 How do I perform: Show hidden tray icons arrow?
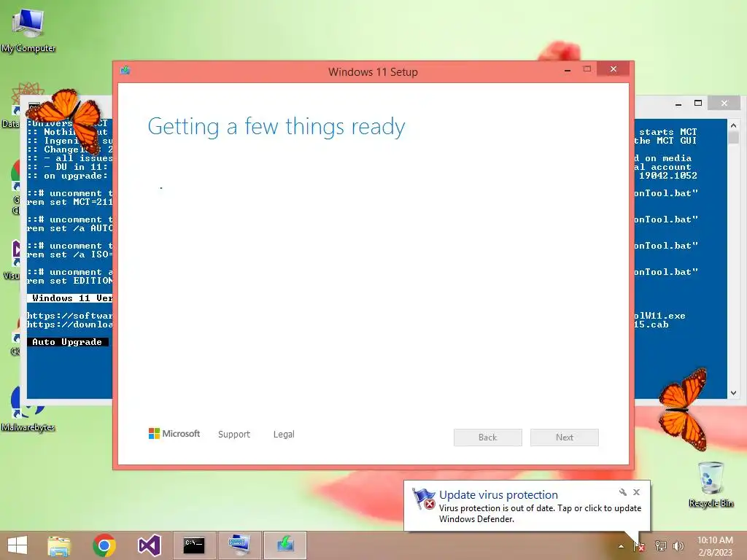pyautogui.click(x=621, y=546)
